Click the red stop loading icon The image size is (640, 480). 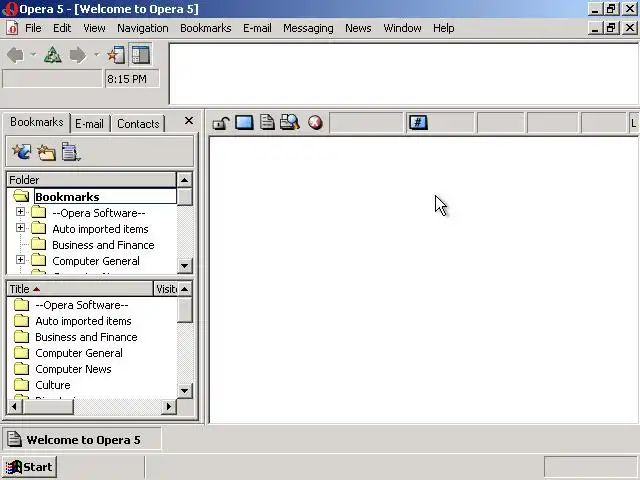pos(315,122)
